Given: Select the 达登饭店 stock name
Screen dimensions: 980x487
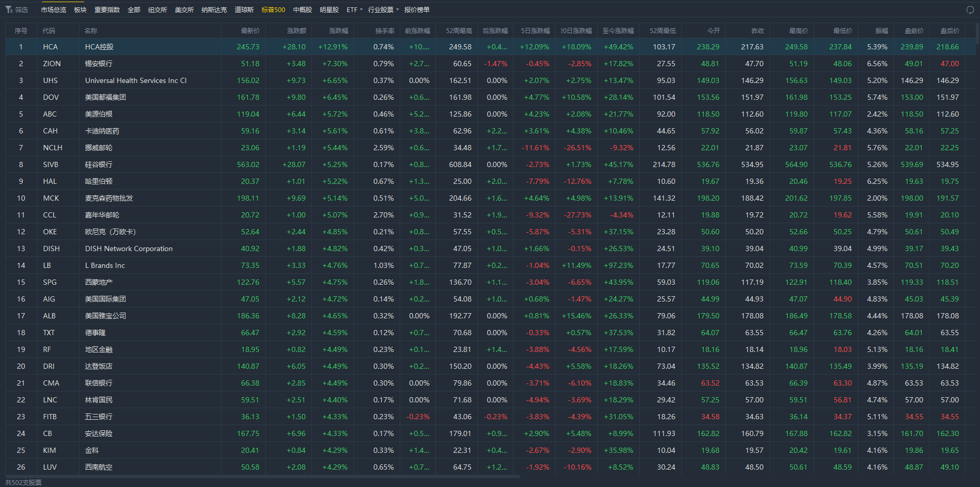Looking at the screenshot, I should coord(99,366).
